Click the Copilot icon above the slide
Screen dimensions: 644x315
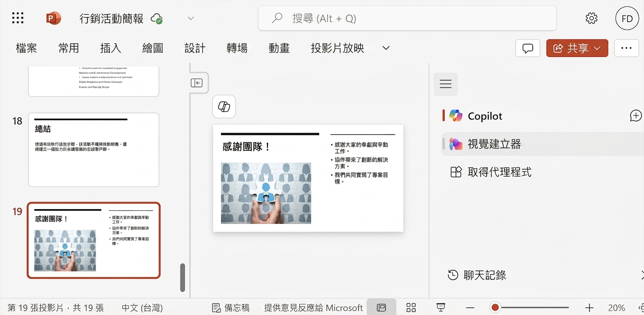224,106
